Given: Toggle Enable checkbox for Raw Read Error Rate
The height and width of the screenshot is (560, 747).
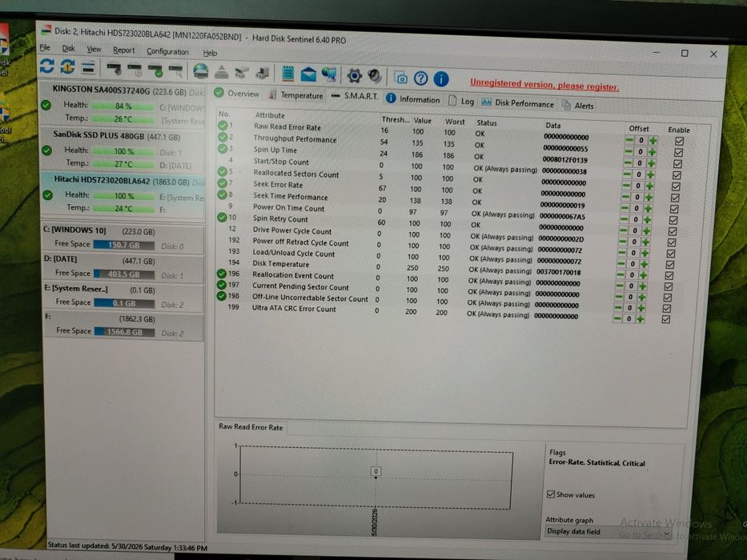Looking at the screenshot, I should (680, 141).
